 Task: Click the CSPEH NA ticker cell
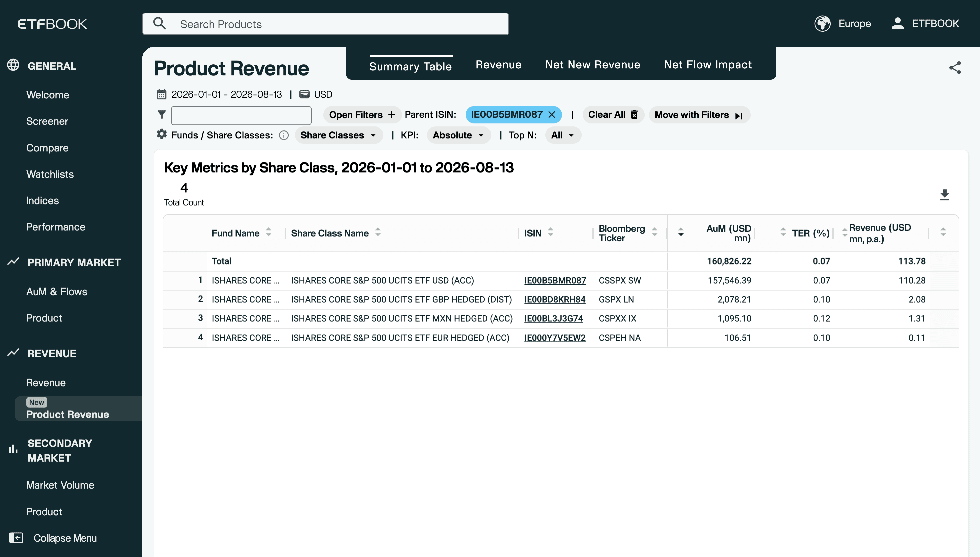pyautogui.click(x=620, y=338)
